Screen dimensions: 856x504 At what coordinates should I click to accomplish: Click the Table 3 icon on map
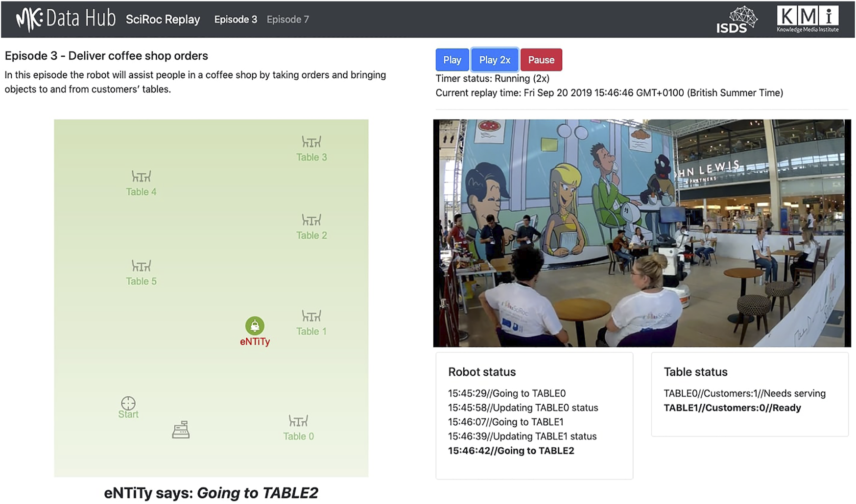point(311,142)
